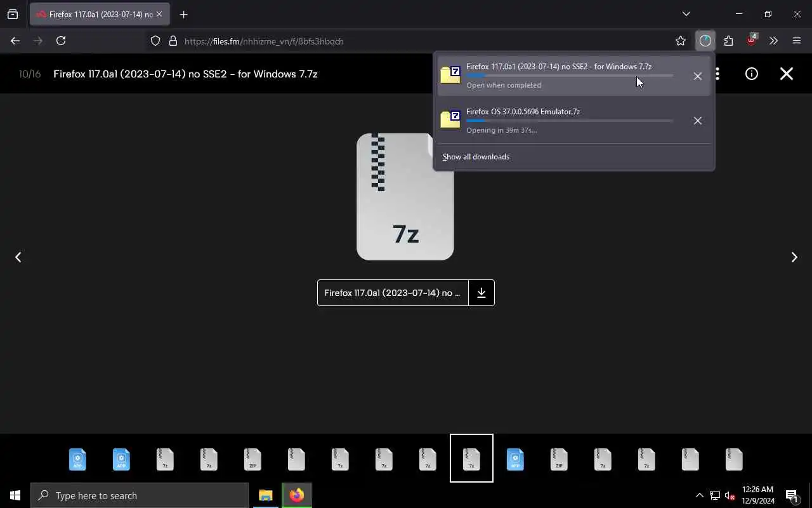The width and height of the screenshot is (812, 508).
Task: Bookmark this page with the star
Action: [x=681, y=41]
